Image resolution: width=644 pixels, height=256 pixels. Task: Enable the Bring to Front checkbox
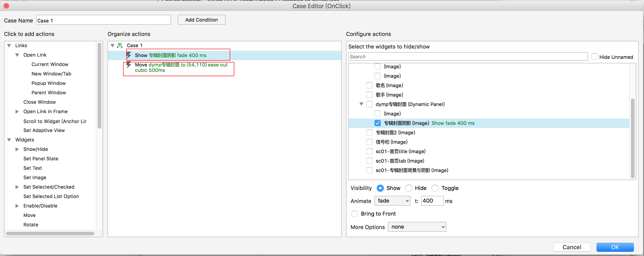[x=354, y=214]
